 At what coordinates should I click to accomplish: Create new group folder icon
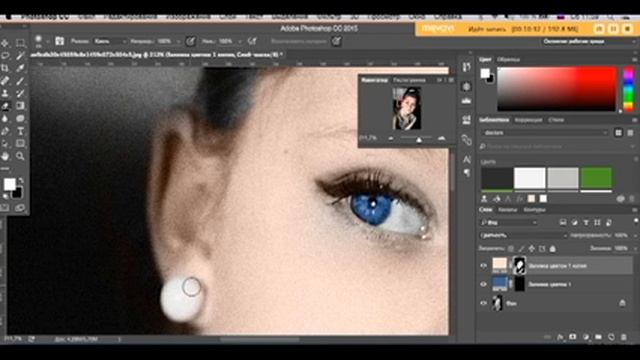click(x=598, y=337)
